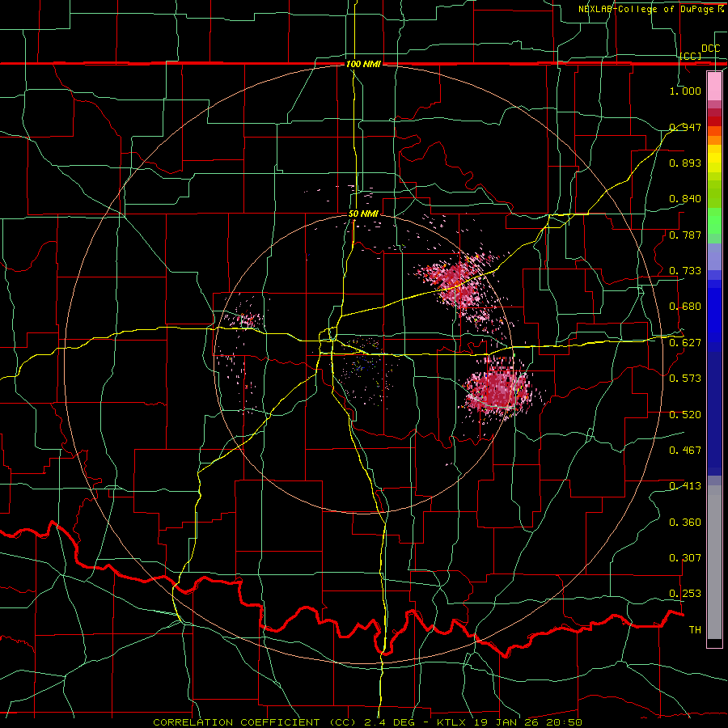Viewport: 728px width, 728px height.
Task: Click the 0.307 legend value
Action: click(685, 558)
